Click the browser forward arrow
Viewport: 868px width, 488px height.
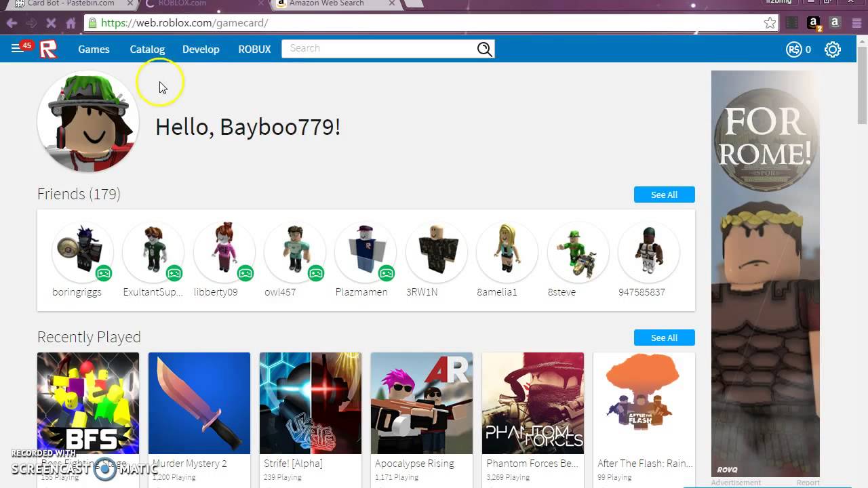click(31, 23)
